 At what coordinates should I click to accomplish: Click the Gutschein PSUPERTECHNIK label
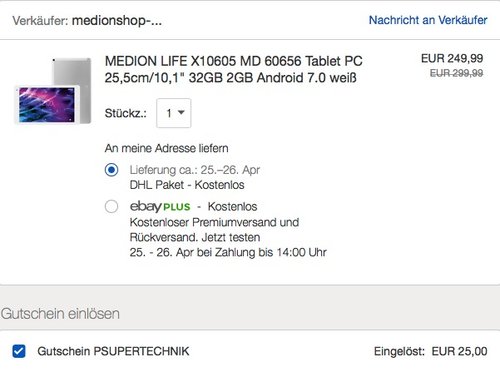(x=113, y=351)
